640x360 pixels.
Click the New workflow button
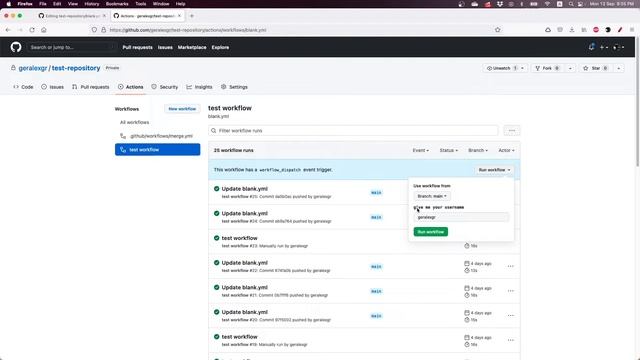tap(182, 109)
